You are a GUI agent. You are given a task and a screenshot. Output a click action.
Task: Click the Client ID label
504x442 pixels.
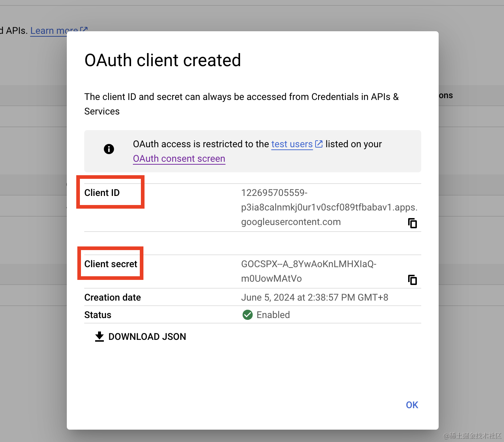102,193
